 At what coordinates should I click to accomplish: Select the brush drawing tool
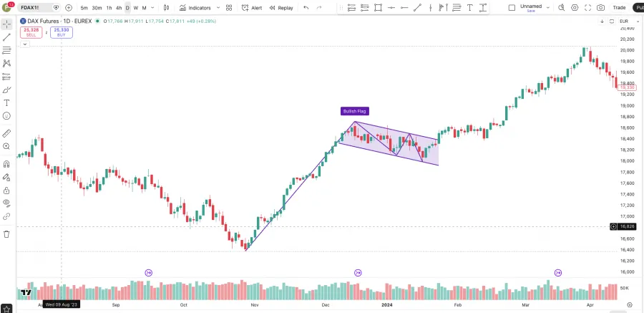[x=6, y=90]
